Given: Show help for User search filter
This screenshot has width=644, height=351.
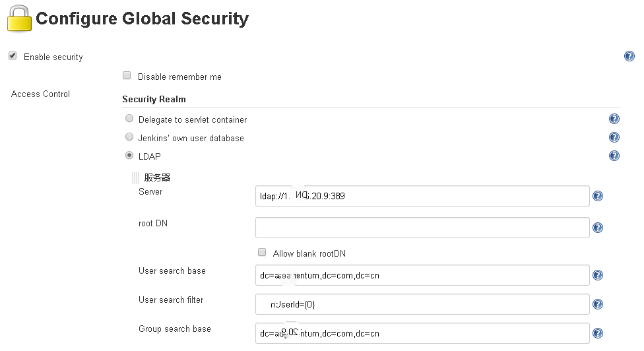Looking at the screenshot, I should 598,304.
